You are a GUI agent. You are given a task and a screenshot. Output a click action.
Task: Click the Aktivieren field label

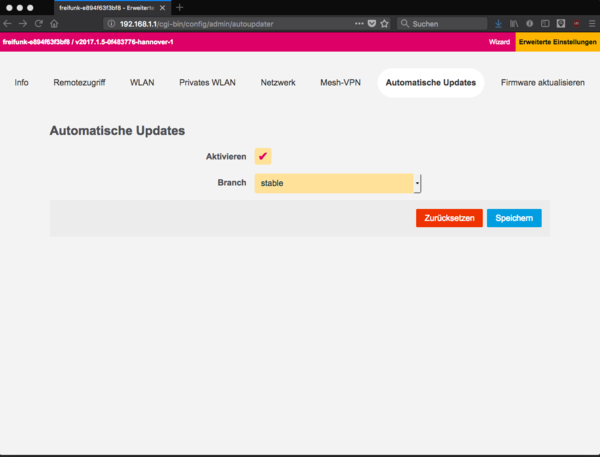coord(226,157)
